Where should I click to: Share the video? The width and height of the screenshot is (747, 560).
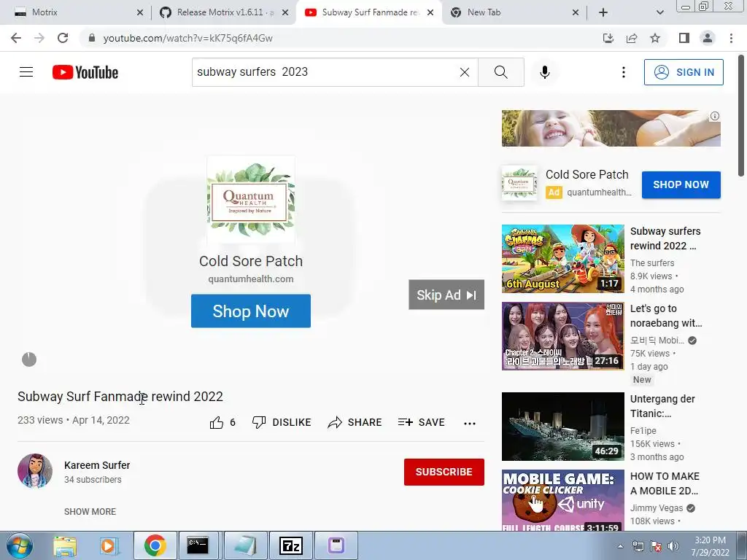[355, 422]
